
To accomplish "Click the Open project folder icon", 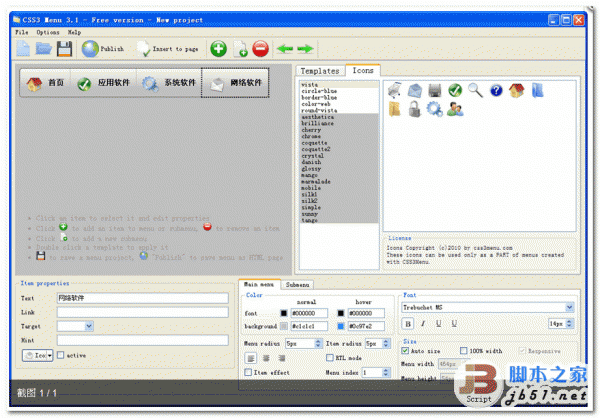I will [43, 48].
